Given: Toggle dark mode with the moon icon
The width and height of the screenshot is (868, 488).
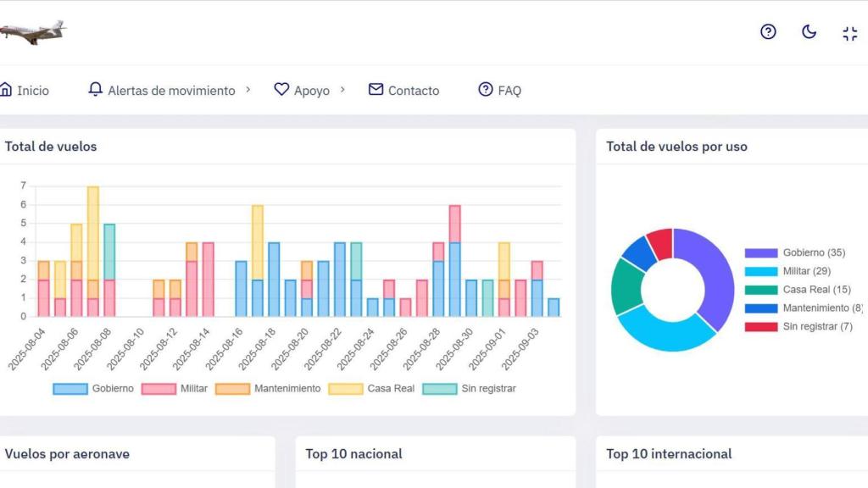Looking at the screenshot, I should pos(809,32).
